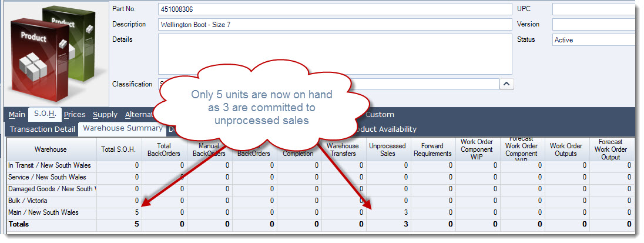Select the Main / New South Wales row

click(x=320, y=212)
